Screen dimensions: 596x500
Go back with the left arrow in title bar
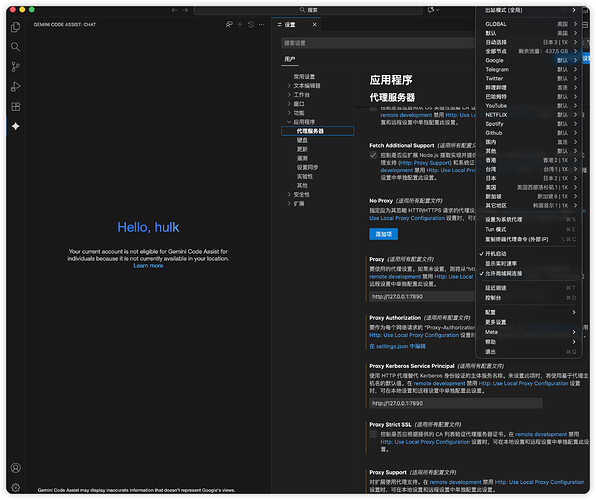tap(174, 10)
